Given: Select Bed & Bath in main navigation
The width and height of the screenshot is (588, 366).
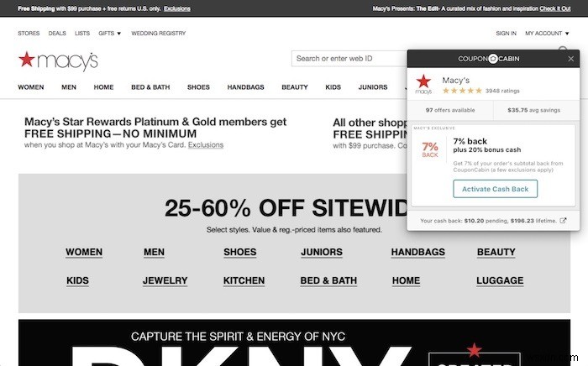Looking at the screenshot, I should tap(150, 87).
